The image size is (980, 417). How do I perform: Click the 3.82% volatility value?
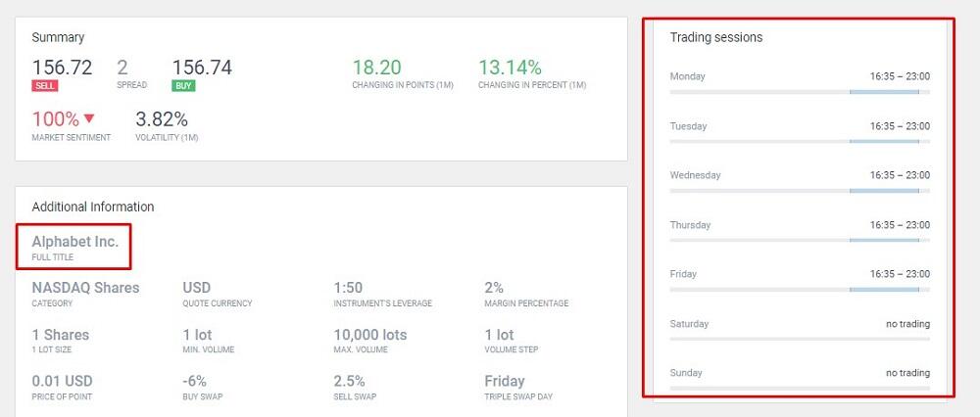(161, 119)
